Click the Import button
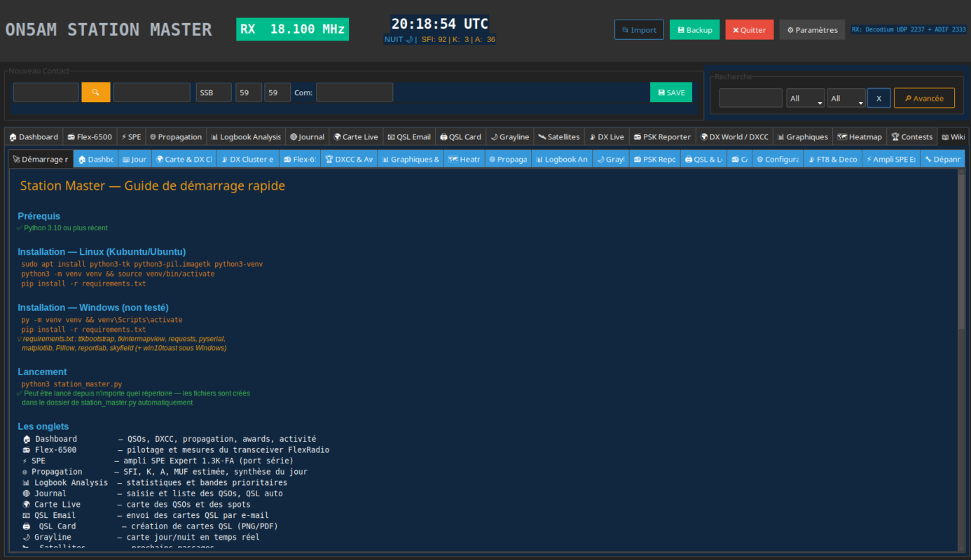Viewport: 971px width, 560px height. coord(639,30)
